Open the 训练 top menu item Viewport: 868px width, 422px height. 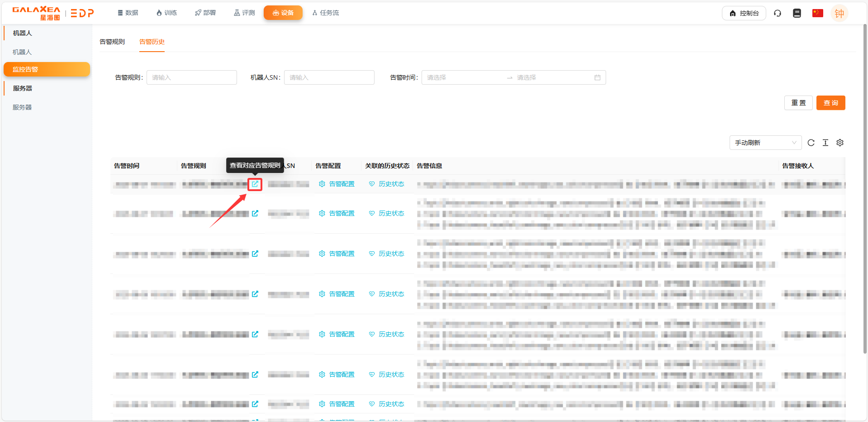tap(166, 13)
